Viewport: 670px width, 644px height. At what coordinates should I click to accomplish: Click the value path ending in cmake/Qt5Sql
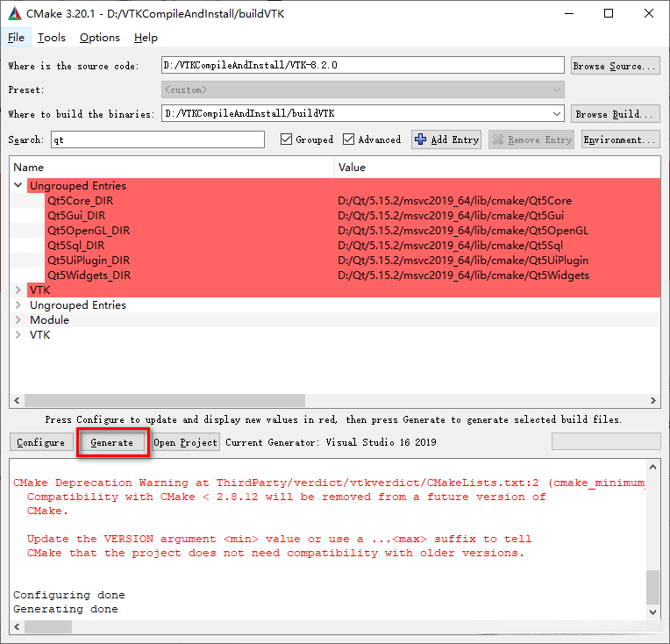[451, 246]
